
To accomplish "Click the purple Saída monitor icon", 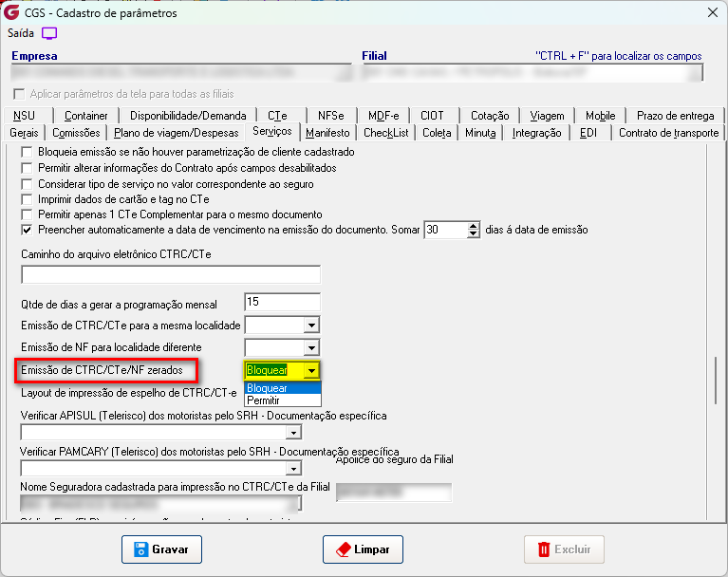I will click(49, 33).
